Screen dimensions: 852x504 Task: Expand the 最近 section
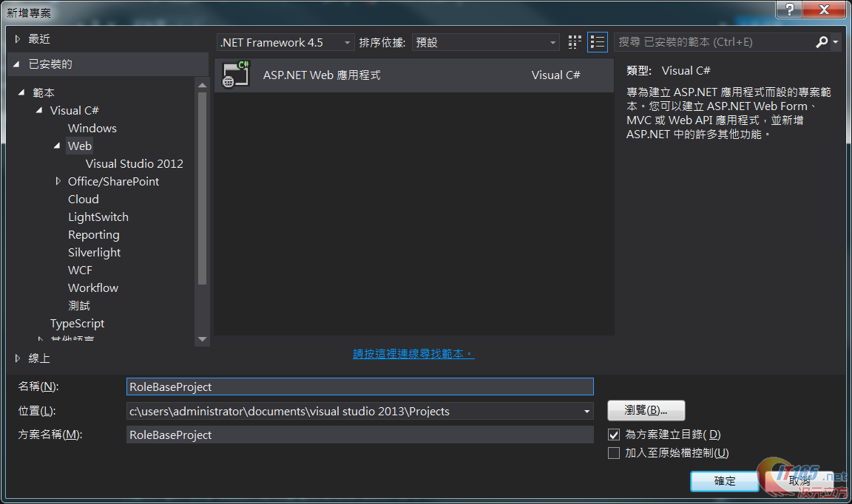coord(18,39)
